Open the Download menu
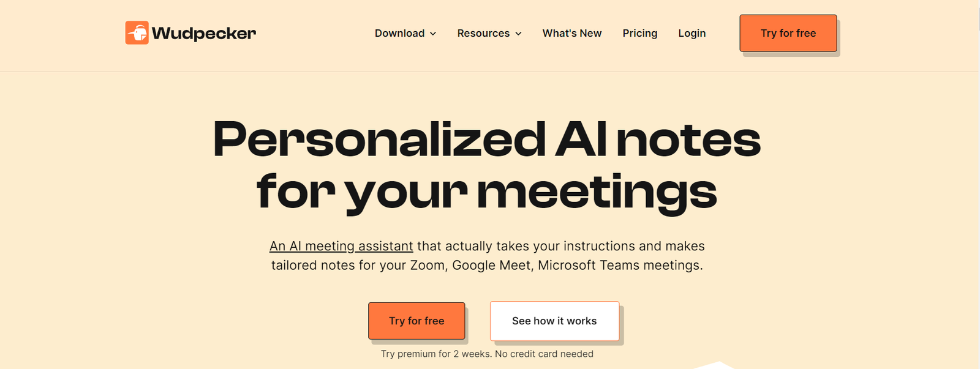Image resolution: width=980 pixels, height=369 pixels. 399,33
